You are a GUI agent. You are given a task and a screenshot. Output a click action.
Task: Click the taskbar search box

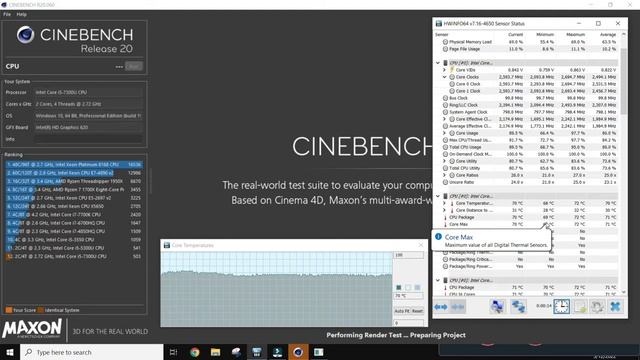tap(92, 352)
